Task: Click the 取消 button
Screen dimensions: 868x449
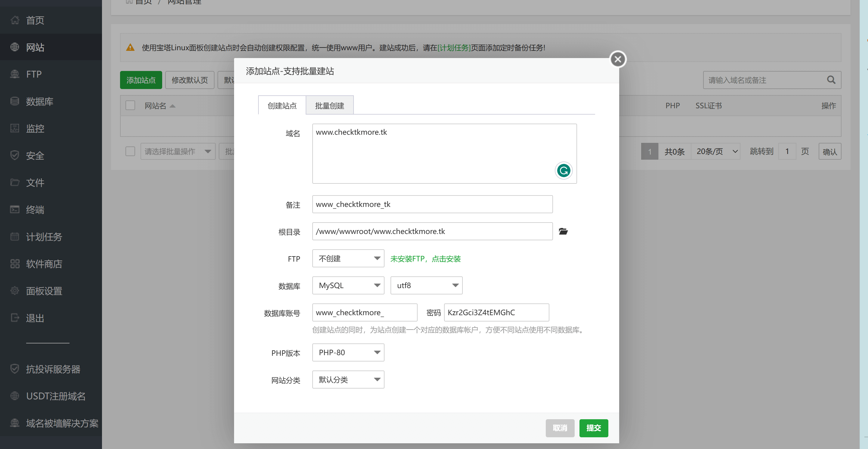Action: (560, 428)
